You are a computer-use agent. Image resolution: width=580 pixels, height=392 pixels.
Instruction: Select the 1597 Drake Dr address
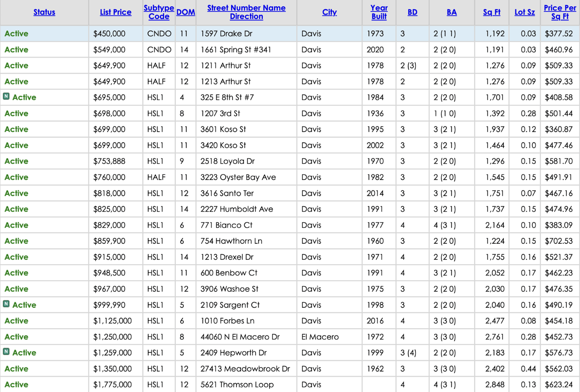[x=227, y=34]
